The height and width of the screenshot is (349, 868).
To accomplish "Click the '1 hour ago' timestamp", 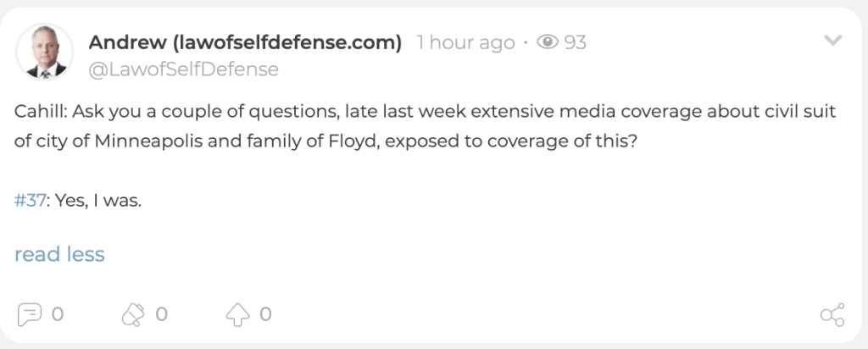I will pyautogui.click(x=465, y=42).
